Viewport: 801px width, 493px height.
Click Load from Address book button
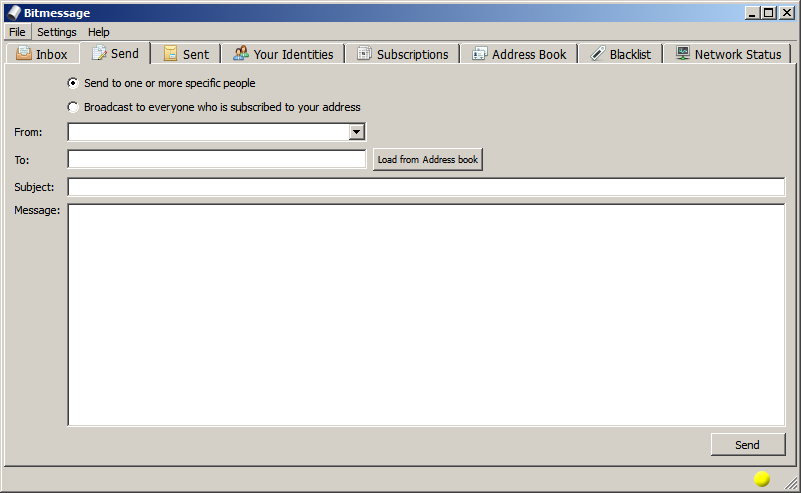[x=428, y=159]
